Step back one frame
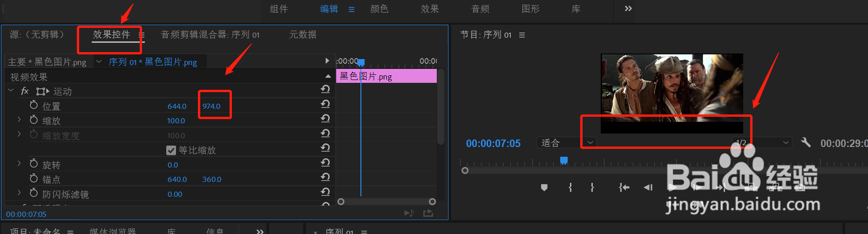The width and height of the screenshot is (868, 234). pyautogui.click(x=648, y=187)
